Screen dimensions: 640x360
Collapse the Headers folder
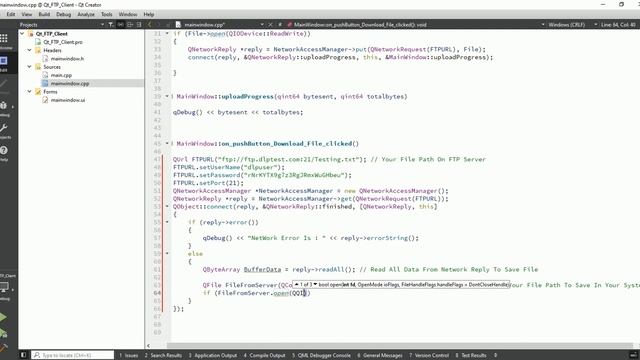30,50
